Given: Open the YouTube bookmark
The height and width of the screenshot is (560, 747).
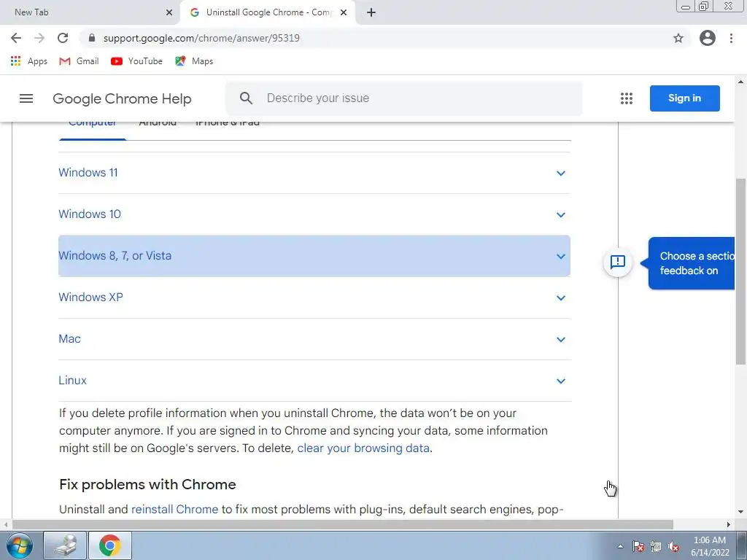Looking at the screenshot, I should pyautogui.click(x=136, y=61).
